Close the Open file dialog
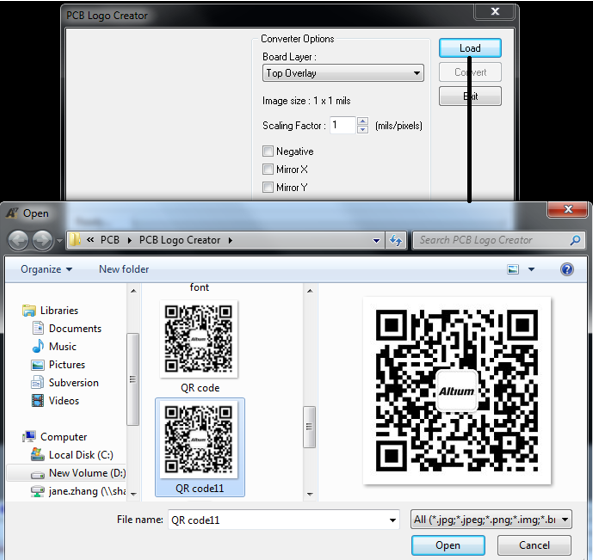This screenshot has width=593, height=560. [x=568, y=209]
